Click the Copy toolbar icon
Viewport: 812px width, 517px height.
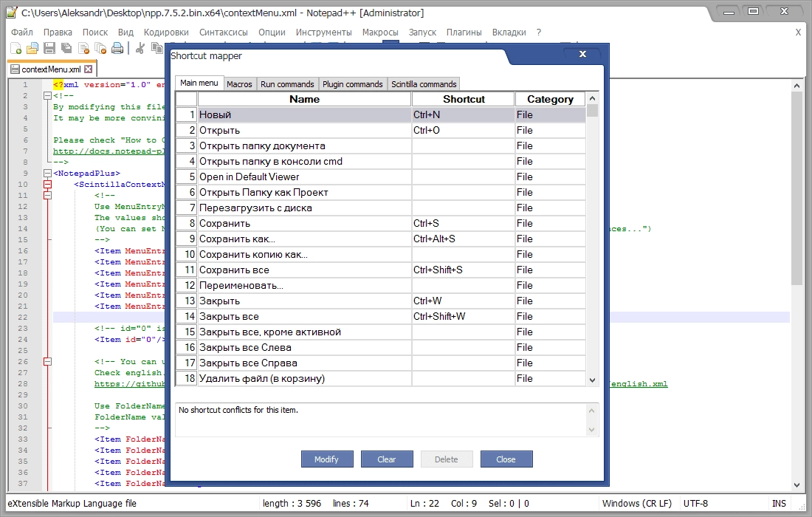[157, 49]
